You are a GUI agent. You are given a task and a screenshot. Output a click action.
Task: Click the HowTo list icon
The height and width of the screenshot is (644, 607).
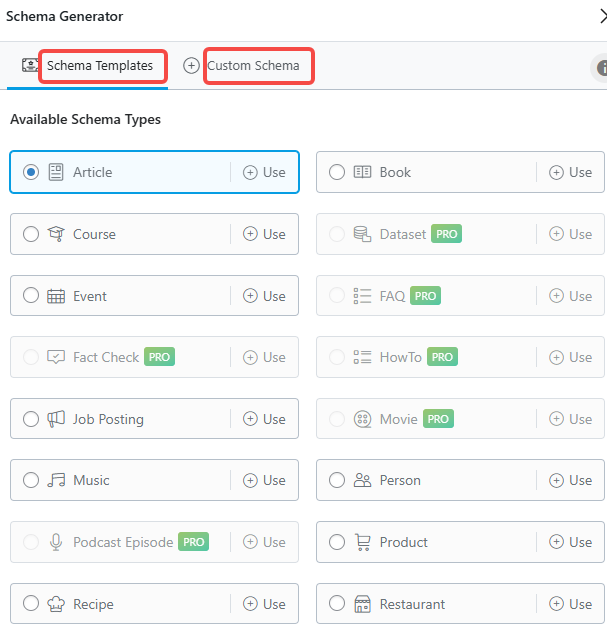click(x=362, y=357)
